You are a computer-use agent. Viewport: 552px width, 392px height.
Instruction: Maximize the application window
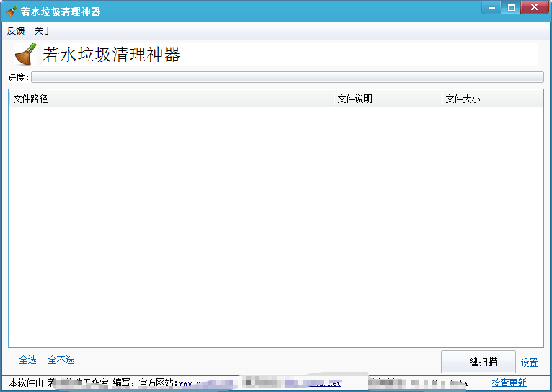point(511,7)
